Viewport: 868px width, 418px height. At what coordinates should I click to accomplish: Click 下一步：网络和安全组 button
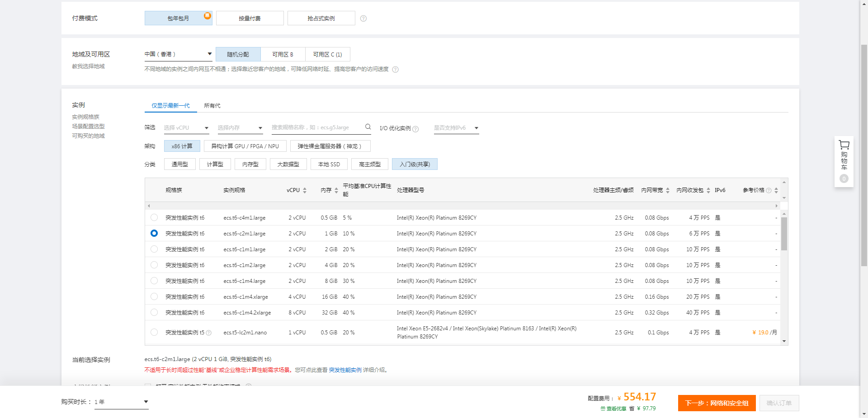click(717, 403)
